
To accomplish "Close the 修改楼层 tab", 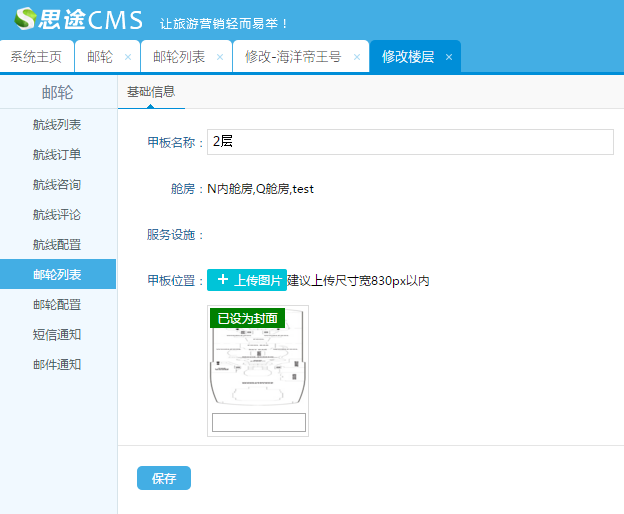I will (449, 57).
